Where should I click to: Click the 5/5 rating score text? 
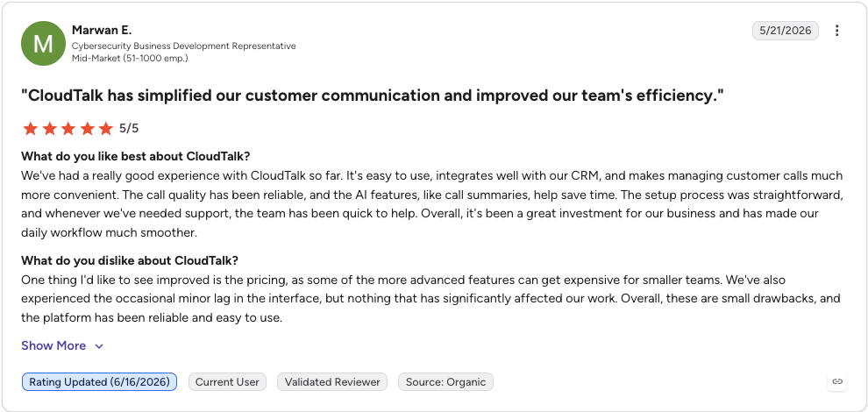pos(129,129)
